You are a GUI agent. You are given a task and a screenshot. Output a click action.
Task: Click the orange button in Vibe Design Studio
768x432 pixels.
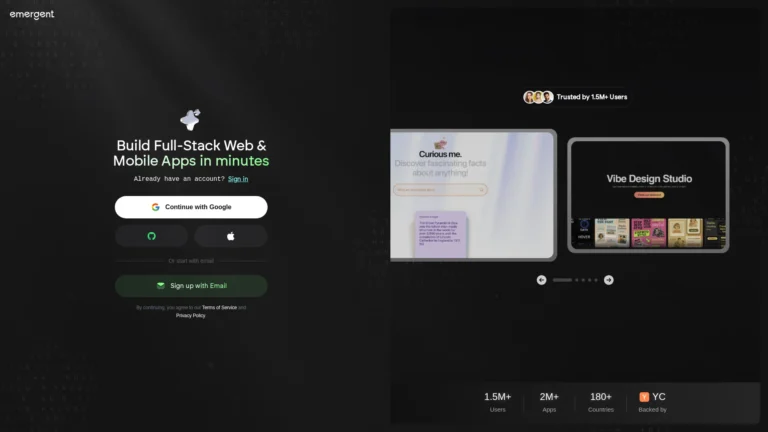649,194
